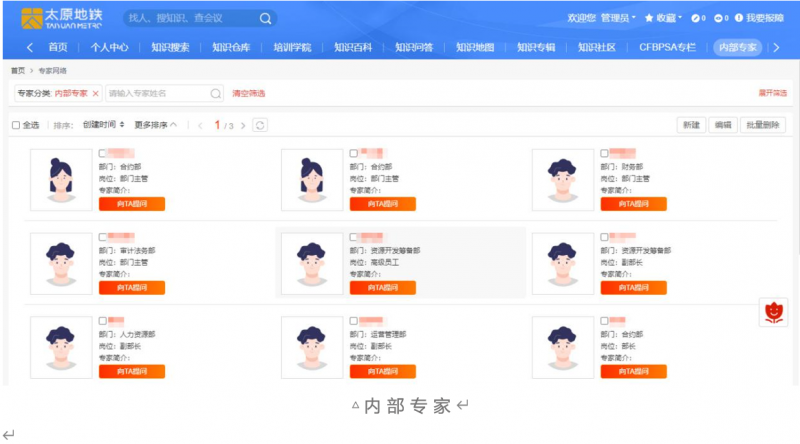Select the 财务部 expert's checkbox
The width and height of the screenshot is (800, 444).
click(x=604, y=153)
